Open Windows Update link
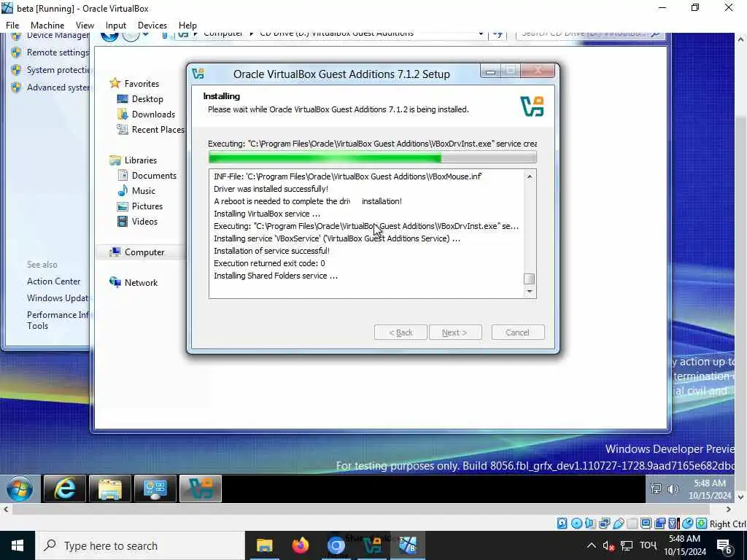Image resolution: width=747 pixels, height=560 pixels. (x=58, y=298)
